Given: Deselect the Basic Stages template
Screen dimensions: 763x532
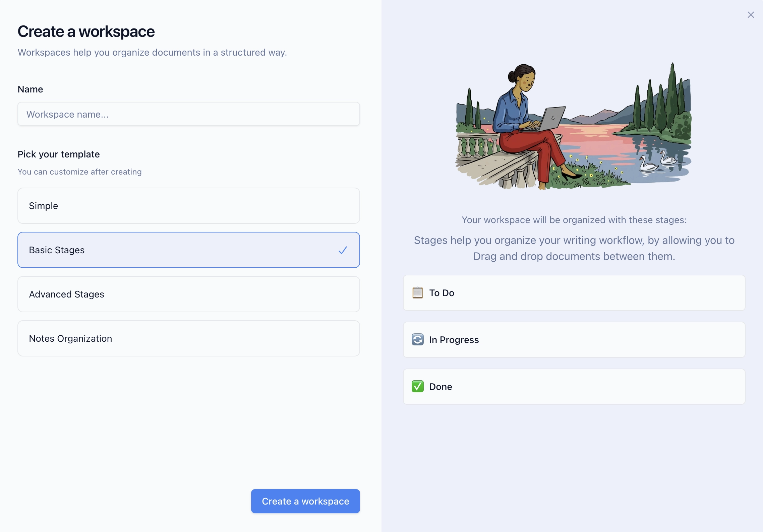Looking at the screenshot, I should (x=188, y=250).
